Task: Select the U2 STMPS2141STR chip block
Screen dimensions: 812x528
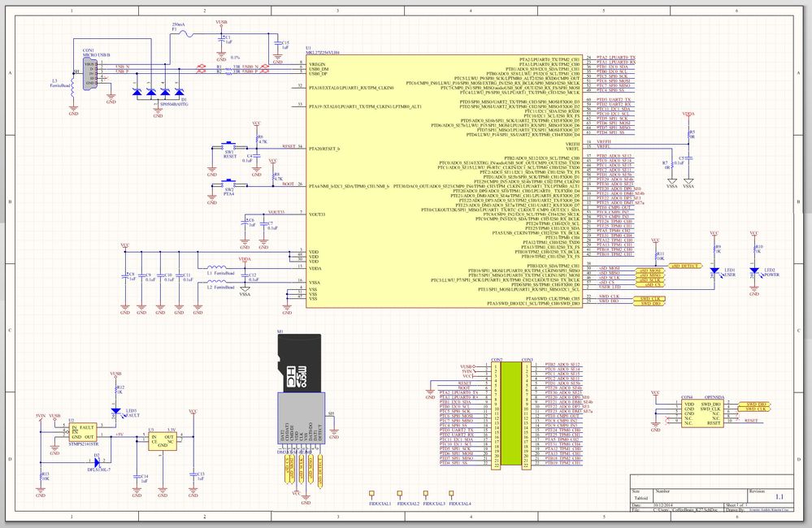Action: click(83, 432)
